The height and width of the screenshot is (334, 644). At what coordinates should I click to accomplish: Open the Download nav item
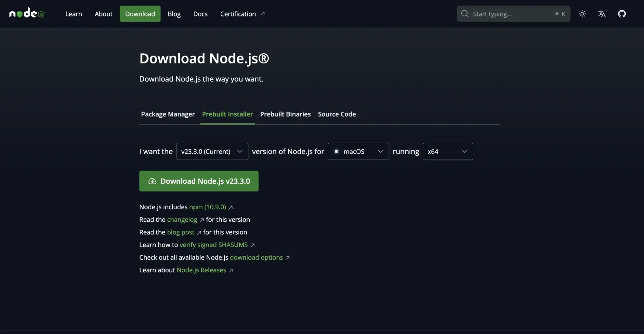tap(140, 14)
